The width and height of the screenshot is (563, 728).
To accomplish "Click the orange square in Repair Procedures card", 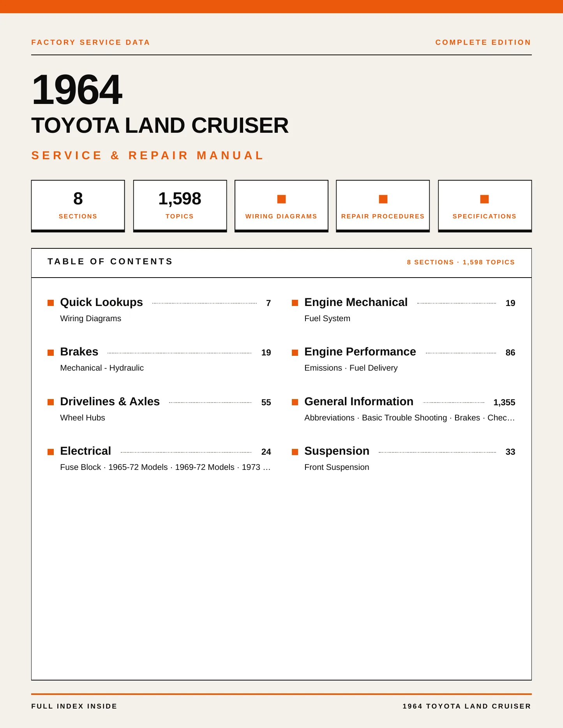I will 383,199.
